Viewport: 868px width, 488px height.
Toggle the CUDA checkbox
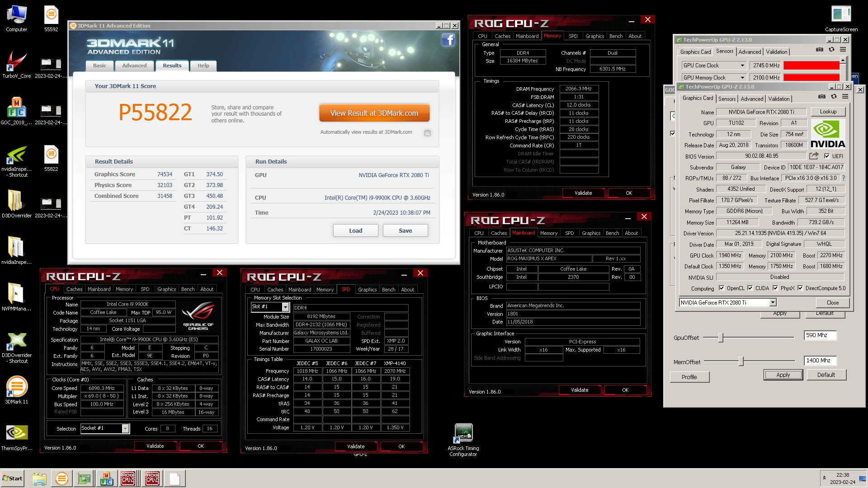click(750, 288)
